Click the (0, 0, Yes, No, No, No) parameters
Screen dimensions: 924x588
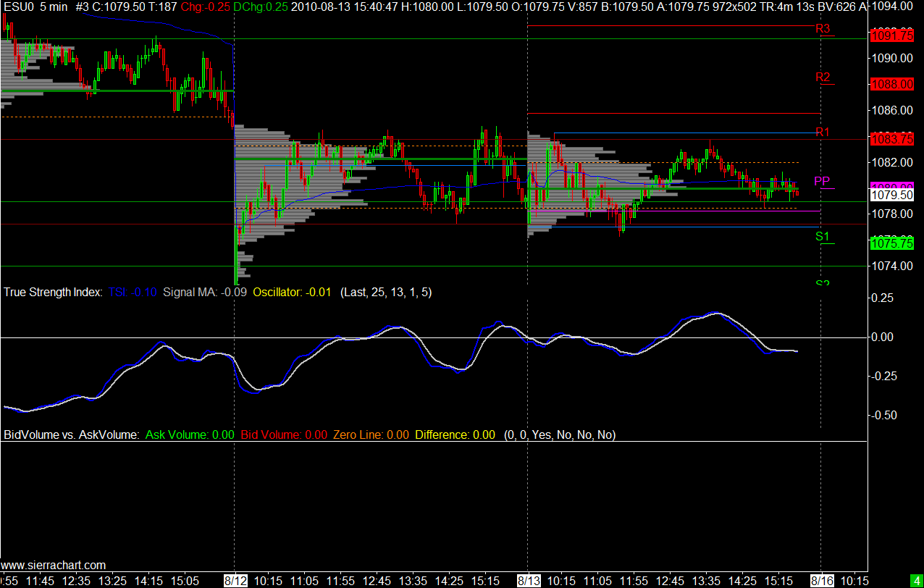coord(560,435)
